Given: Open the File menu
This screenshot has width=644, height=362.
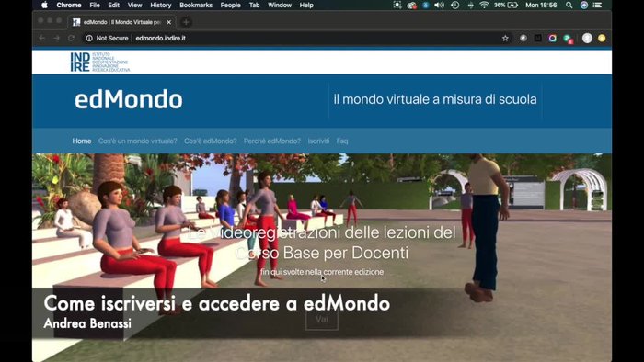Looking at the screenshot, I should pos(95,5).
